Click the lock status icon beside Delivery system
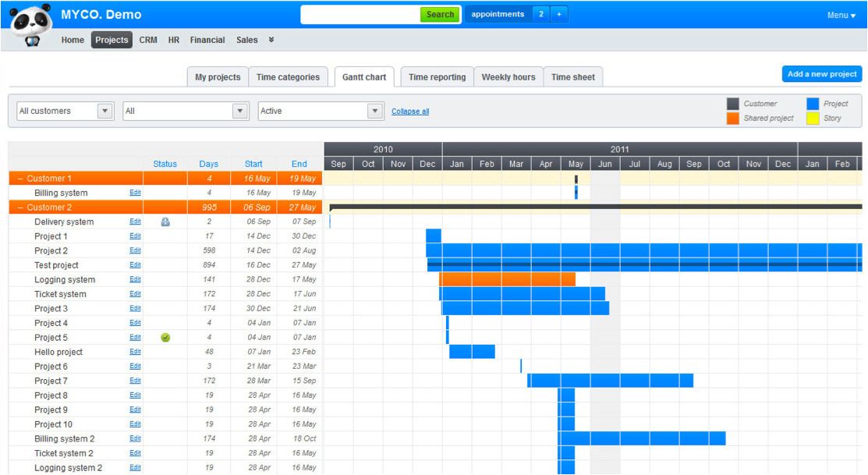 (x=165, y=221)
